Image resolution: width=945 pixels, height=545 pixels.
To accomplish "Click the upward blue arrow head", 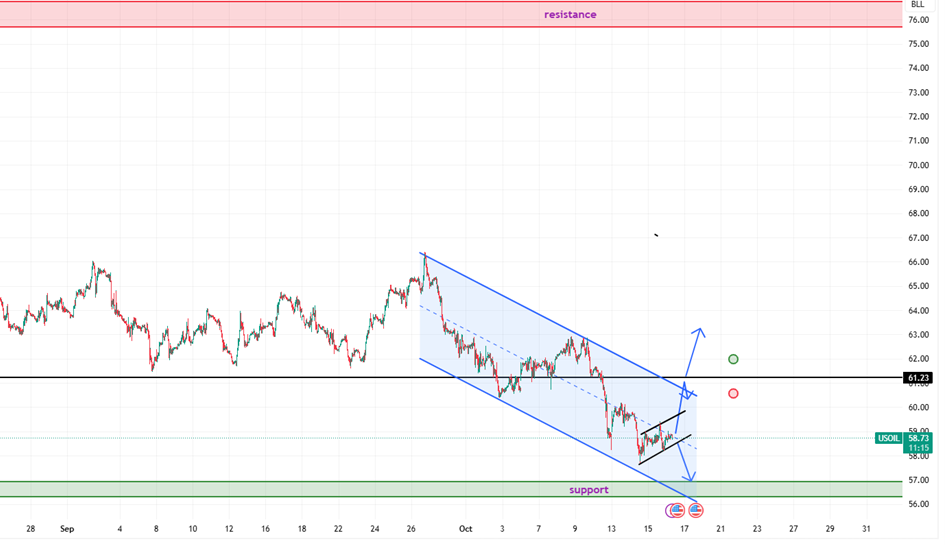I will 698,332.
